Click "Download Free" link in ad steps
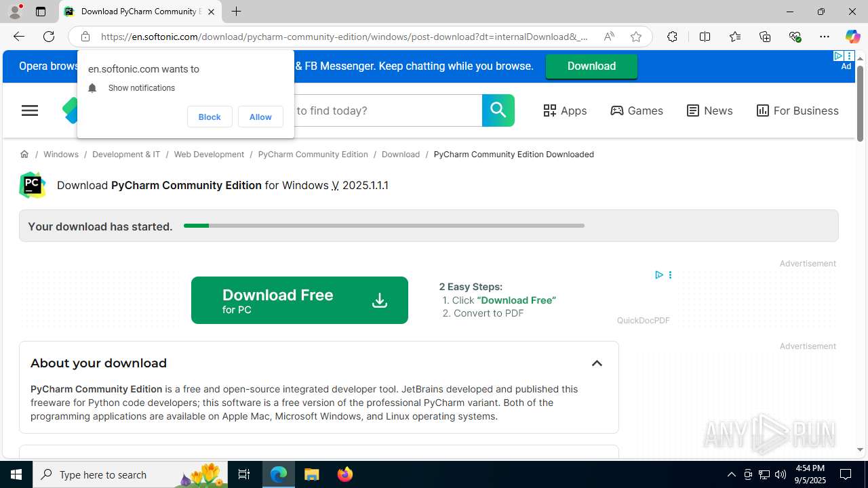This screenshot has width=868, height=488. click(516, 300)
